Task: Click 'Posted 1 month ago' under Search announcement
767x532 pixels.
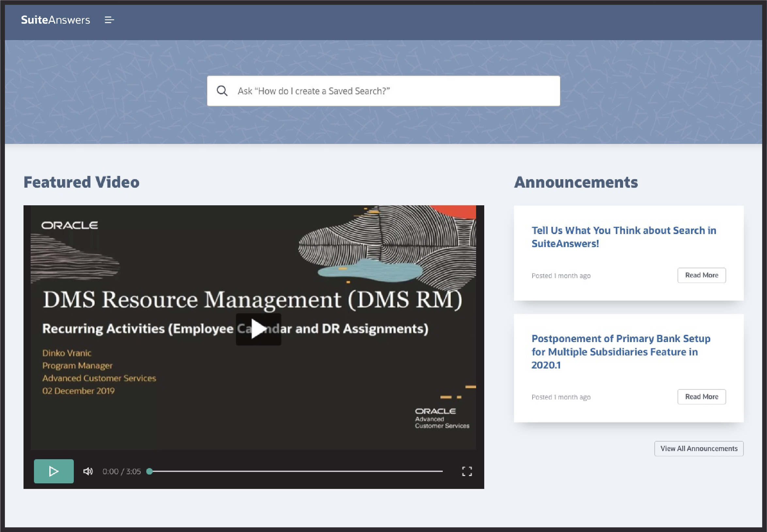Action: point(561,276)
